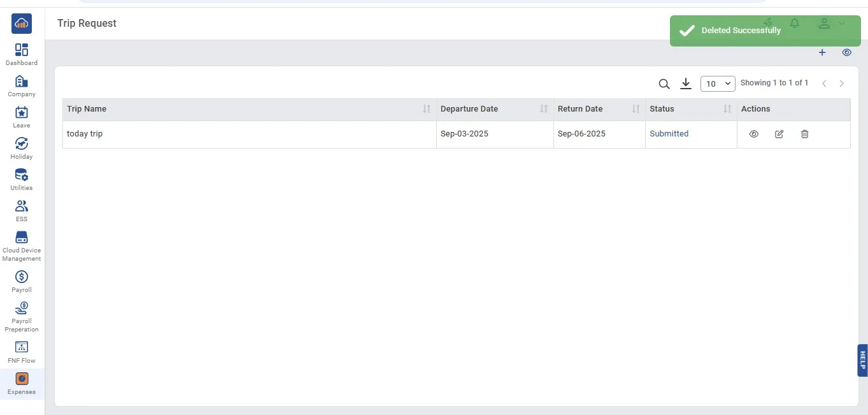Click the Submitted status link

click(x=669, y=134)
